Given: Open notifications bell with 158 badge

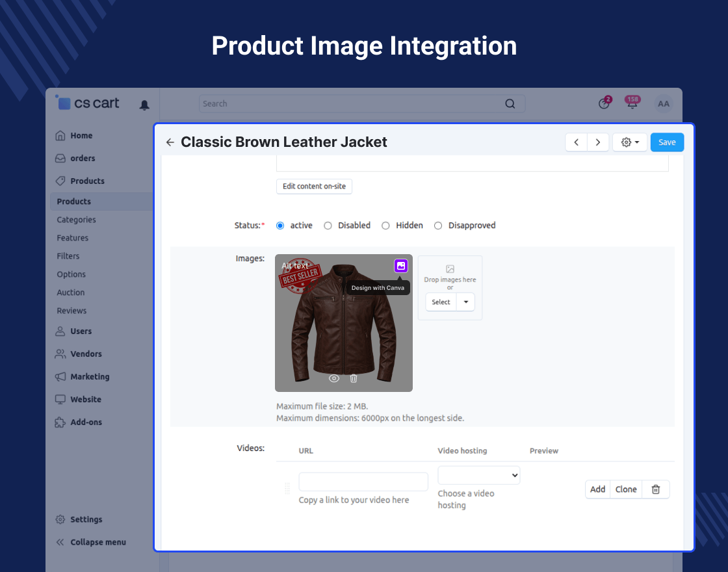Looking at the screenshot, I should tap(632, 103).
